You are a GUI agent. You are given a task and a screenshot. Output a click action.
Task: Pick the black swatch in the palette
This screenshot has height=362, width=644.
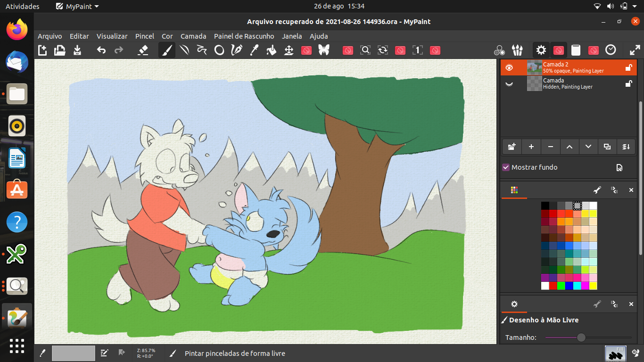545,206
